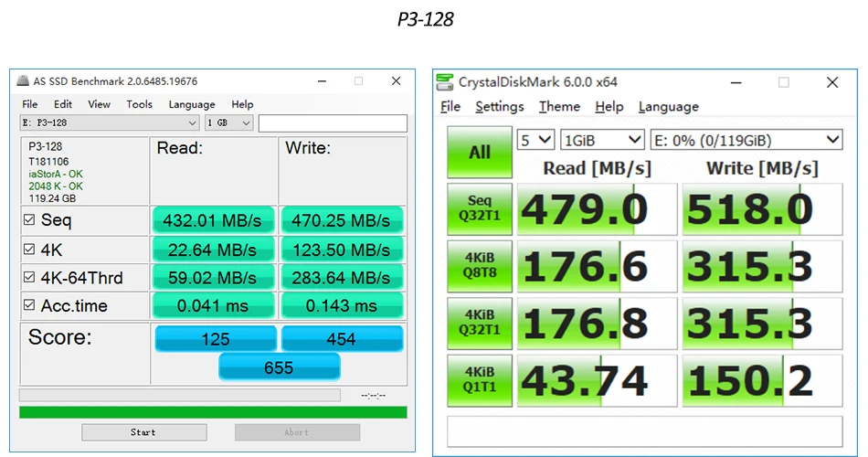
Task: Minimize the AS SSD Benchmark window
Action: click(x=322, y=81)
